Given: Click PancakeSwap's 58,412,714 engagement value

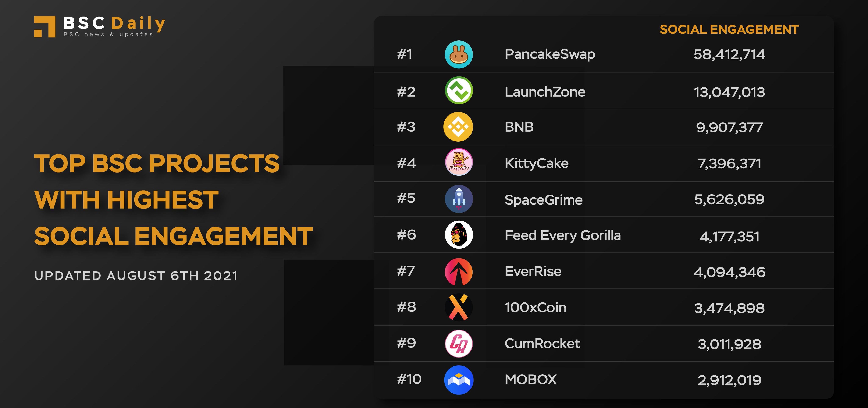Looking at the screenshot, I should click(729, 55).
